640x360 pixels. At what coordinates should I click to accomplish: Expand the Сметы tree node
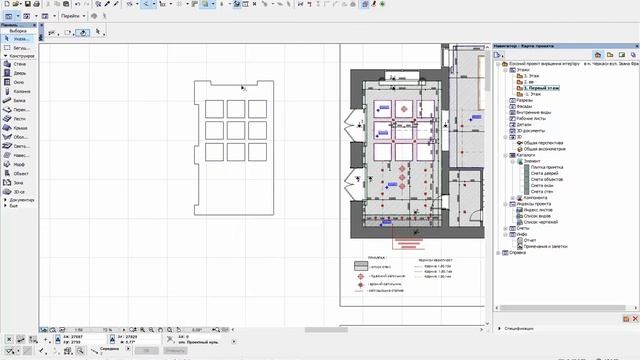click(505, 228)
